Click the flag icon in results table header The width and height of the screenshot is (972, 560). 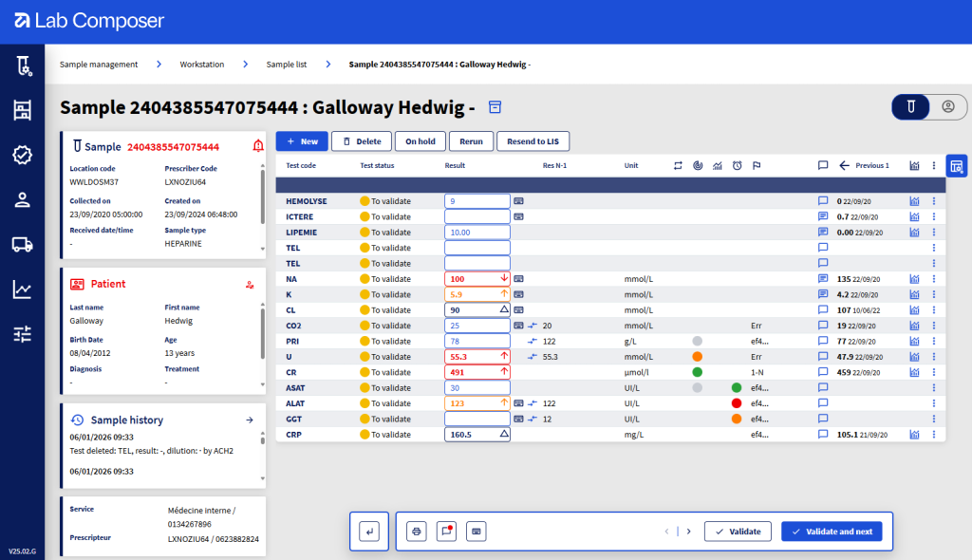pos(756,165)
